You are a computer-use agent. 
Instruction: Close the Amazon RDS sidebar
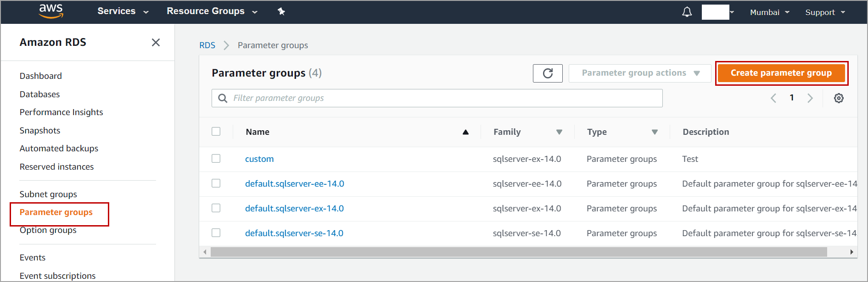(156, 43)
